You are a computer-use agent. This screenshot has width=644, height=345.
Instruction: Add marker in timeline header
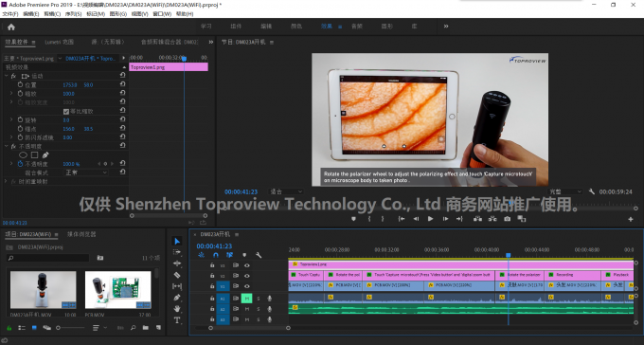(244, 255)
